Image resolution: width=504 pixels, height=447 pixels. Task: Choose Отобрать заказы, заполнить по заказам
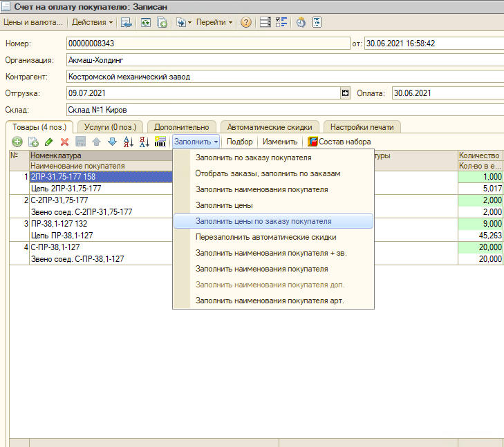pos(273,173)
